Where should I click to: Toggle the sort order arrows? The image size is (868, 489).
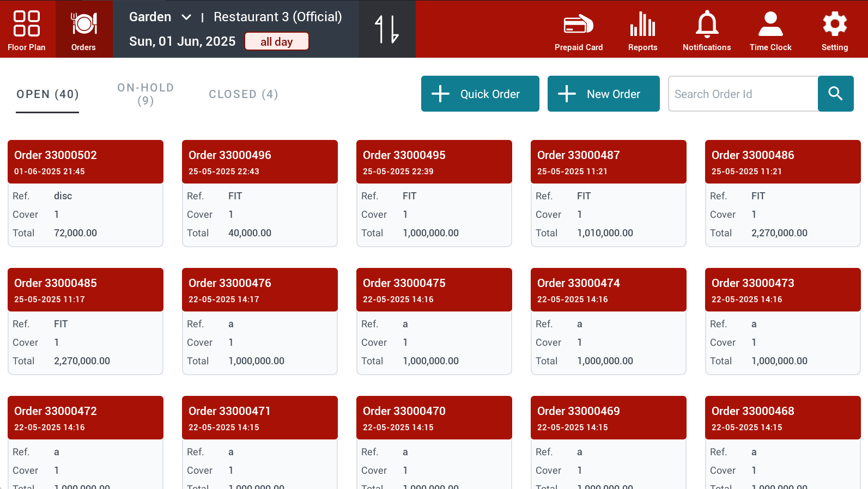pos(387,29)
